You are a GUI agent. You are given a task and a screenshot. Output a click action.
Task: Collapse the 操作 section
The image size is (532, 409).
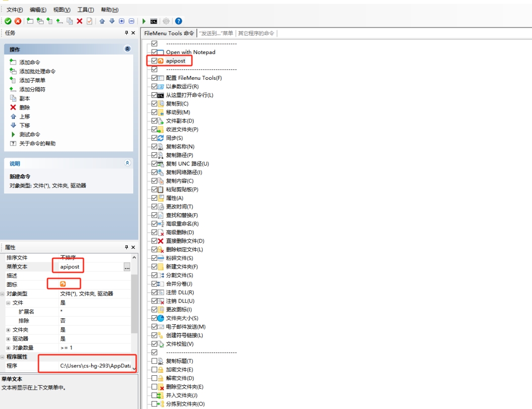pyautogui.click(x=127, y=49)
